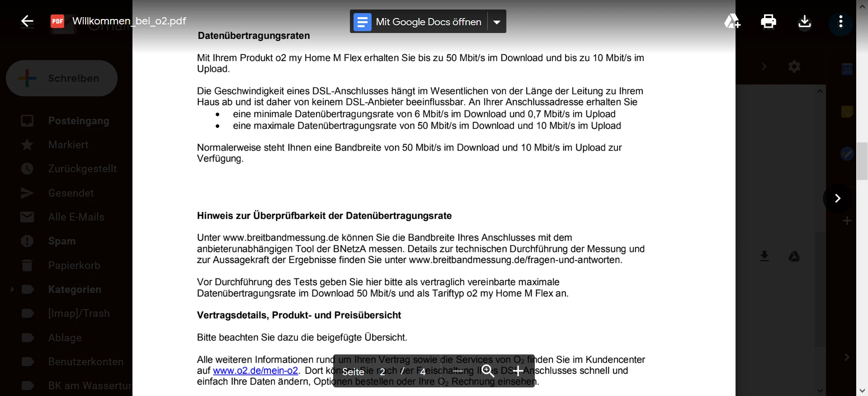Zoom in using the plus control
The width and height of the screenshot is (868, 396).
518,371
